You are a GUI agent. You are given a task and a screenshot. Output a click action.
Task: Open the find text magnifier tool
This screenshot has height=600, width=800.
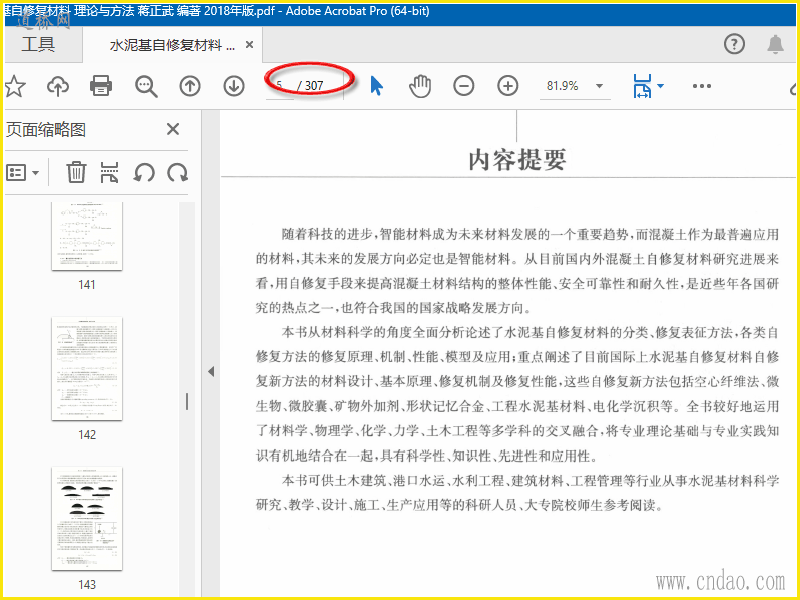(x=146, y=86)
